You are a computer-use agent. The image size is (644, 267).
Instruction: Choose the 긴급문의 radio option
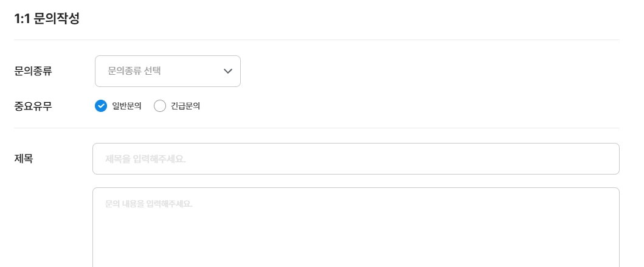(x=160, y=106)
